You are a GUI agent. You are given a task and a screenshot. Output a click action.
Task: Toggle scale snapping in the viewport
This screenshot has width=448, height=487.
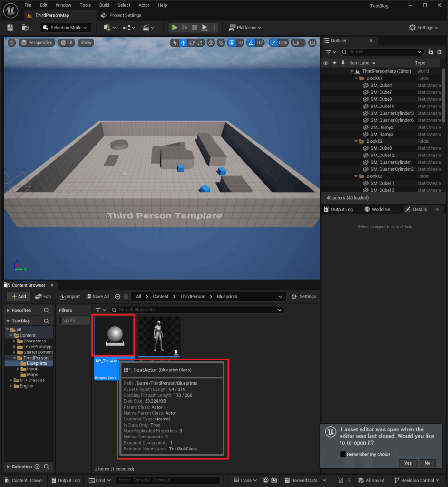click(x=273, y=43)
